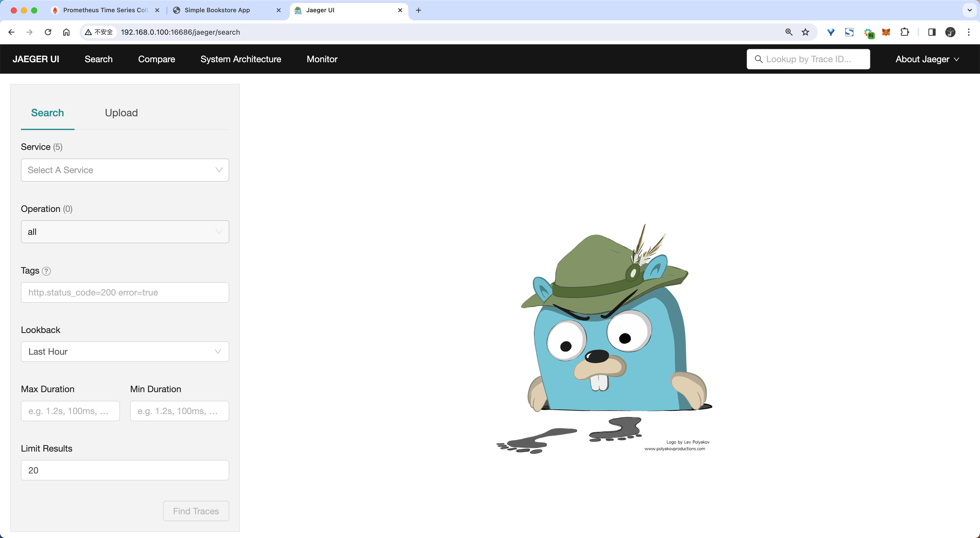Toggle the browser side panel
980x538 pixels.
pyautogui.click(x=932, y=32)
